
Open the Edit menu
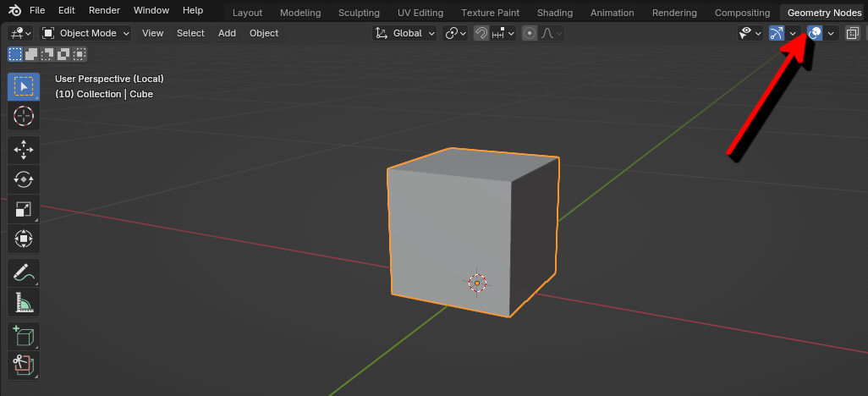(67, 10)
